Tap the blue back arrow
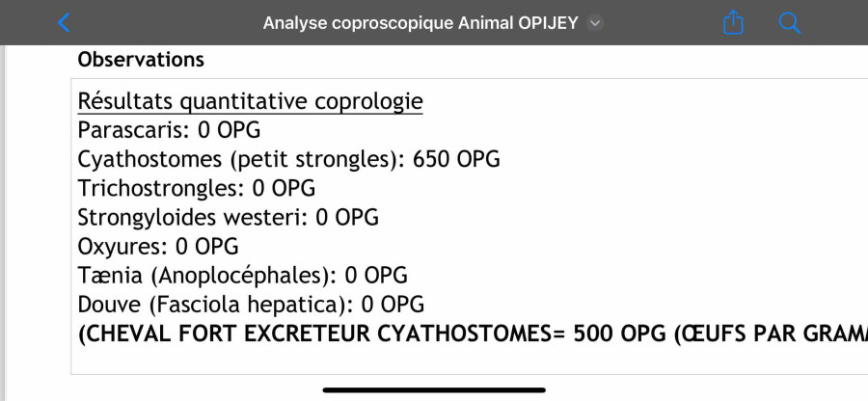Screen dimensions: 868x401 point(64,23)
